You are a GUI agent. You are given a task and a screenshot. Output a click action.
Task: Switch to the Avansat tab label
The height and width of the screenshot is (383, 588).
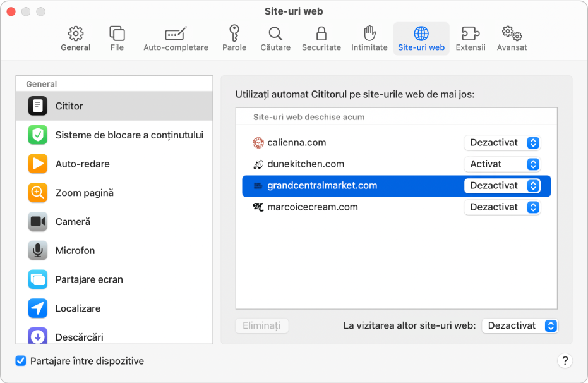[x=512, y=47]
